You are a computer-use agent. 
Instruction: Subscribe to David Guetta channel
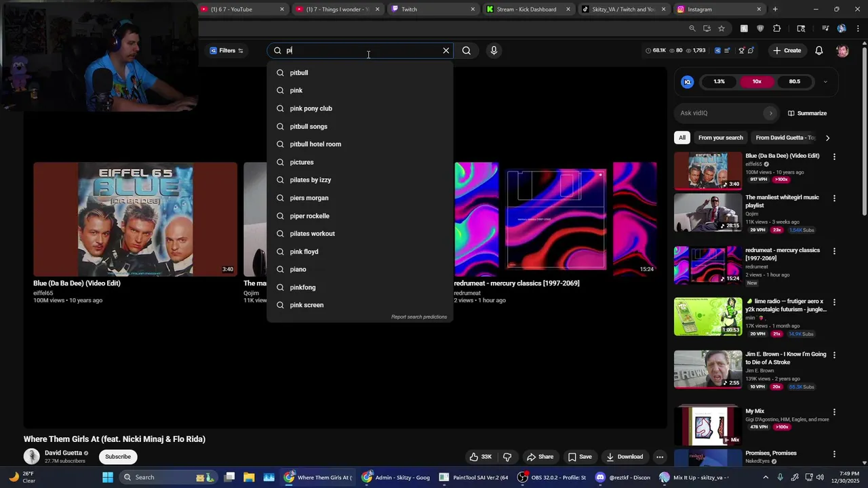click(x=118, y=457)
